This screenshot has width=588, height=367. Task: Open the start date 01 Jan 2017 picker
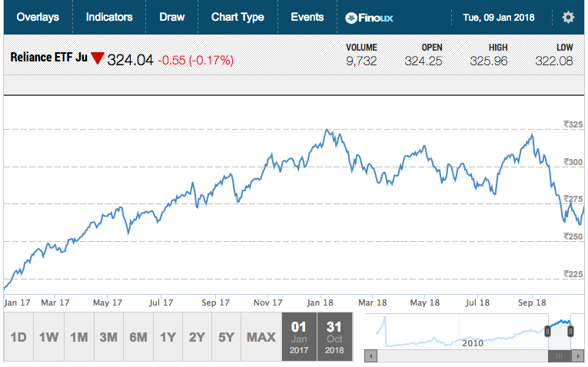coord(299,337)
